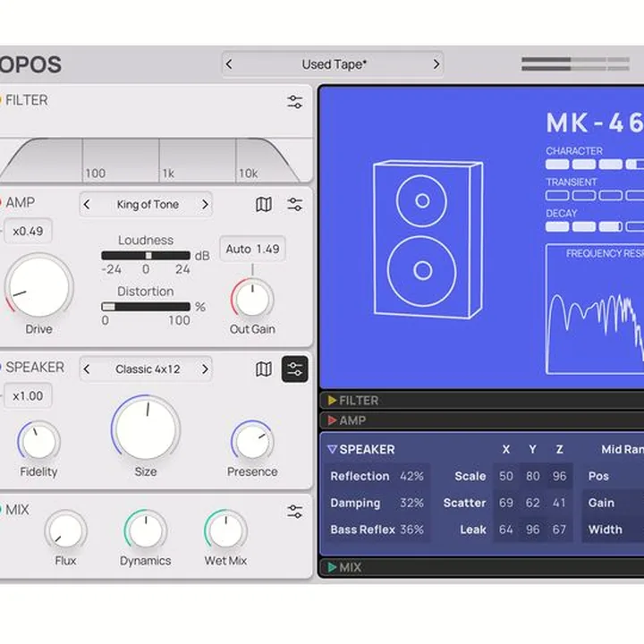The width and height of the screenshot is (644, 644).
Task: Click the Flux knob
Action: pos(65,530)
